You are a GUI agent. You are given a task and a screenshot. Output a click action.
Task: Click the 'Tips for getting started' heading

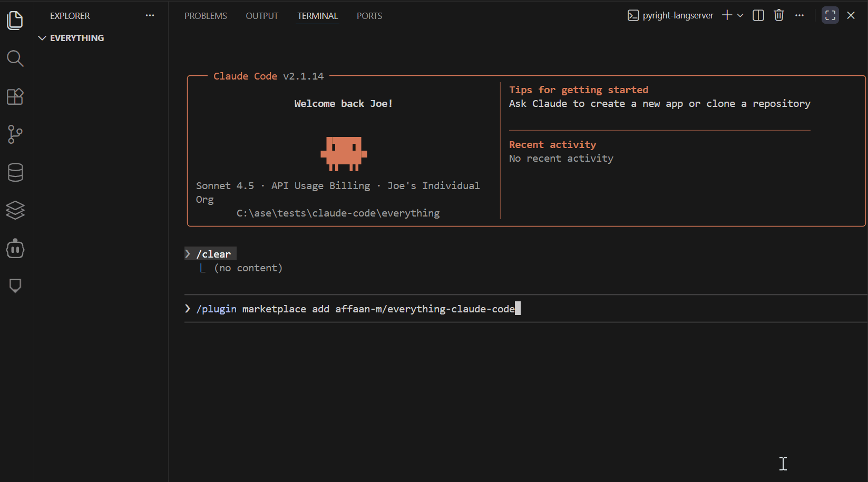coord(579,90)
